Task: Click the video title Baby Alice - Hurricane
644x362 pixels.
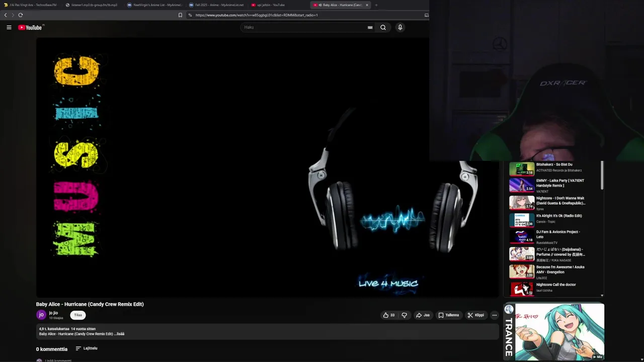Action: point(90,304)
